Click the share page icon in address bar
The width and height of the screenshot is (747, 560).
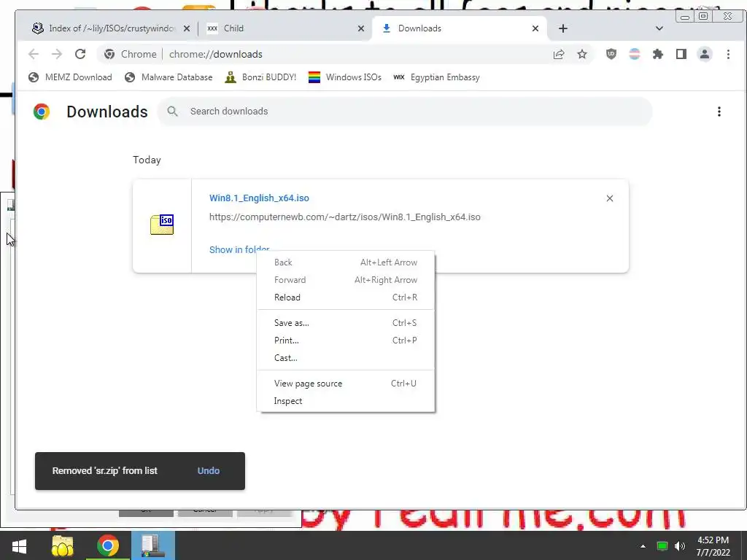point(559,54)
